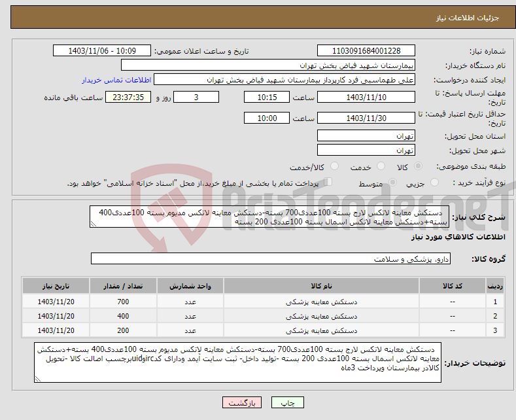Click the delivery province field
This screenshot has width=516, height=420.
pos(366,135)
